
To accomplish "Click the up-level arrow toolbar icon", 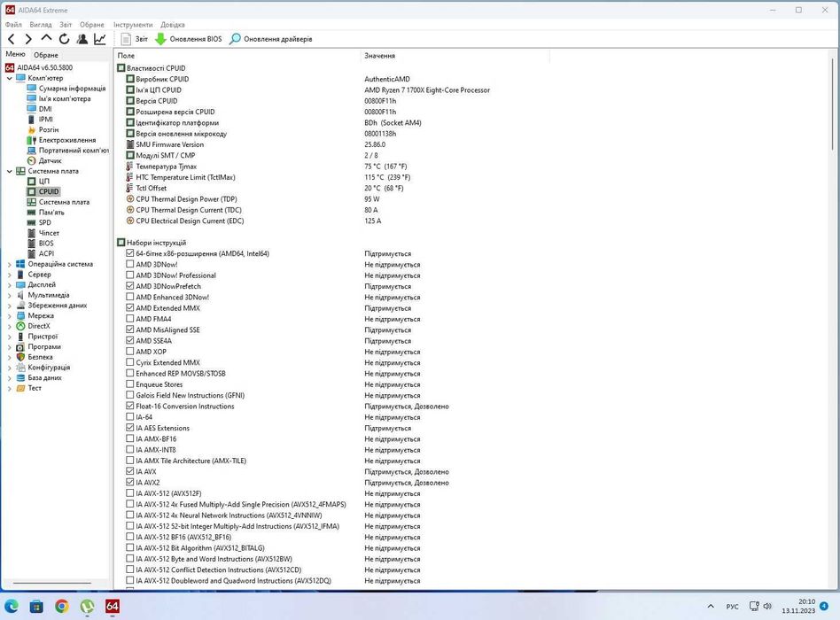I will coord(47,39).
